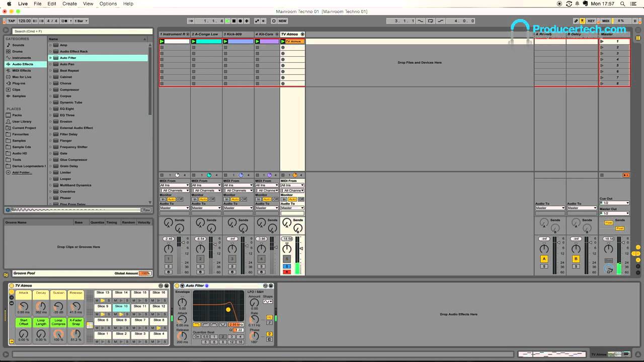Click the TAP tempo button

(x=12, y=21)
